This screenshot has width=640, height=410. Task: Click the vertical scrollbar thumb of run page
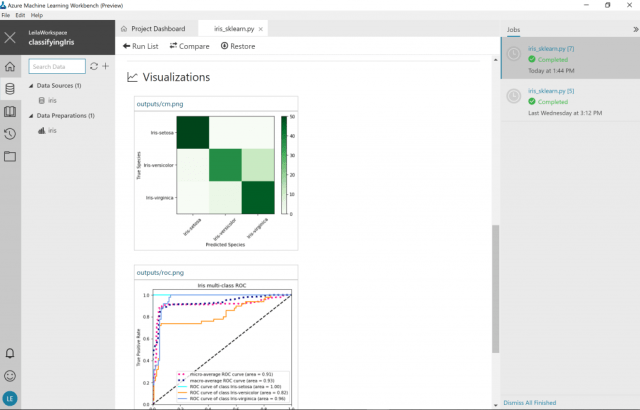496,289
